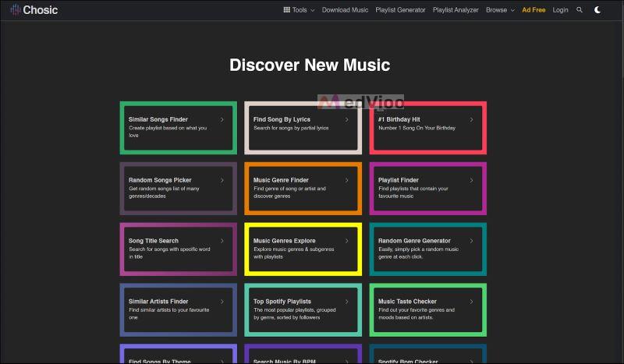The height and width of the screenshot is (364, 624).
Task: Click 'Discover New Music' heading
Action: 310,65
